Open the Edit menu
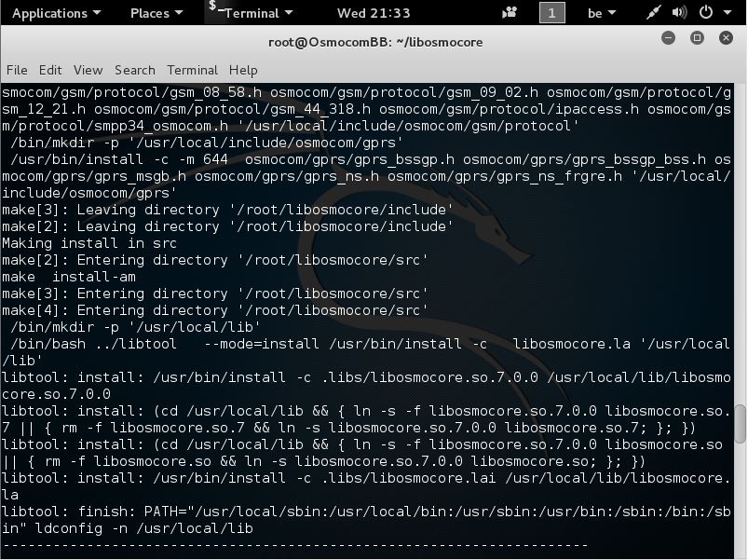The width and height of the screenshot is (748, 560). 50,70
